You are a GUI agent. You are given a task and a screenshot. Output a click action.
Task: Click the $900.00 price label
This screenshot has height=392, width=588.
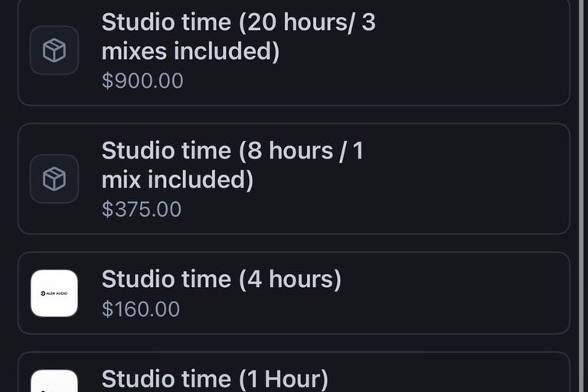click(142, 81)
